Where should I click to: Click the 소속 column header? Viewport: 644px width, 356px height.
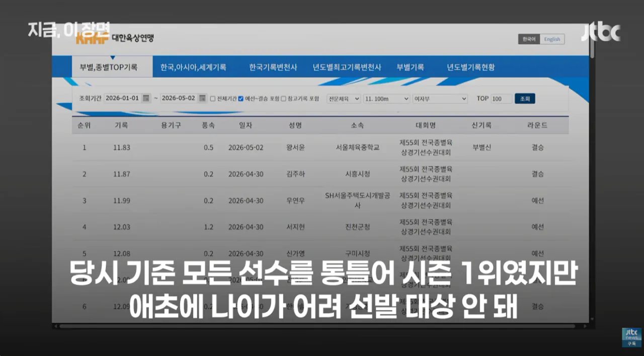point(357,125)
